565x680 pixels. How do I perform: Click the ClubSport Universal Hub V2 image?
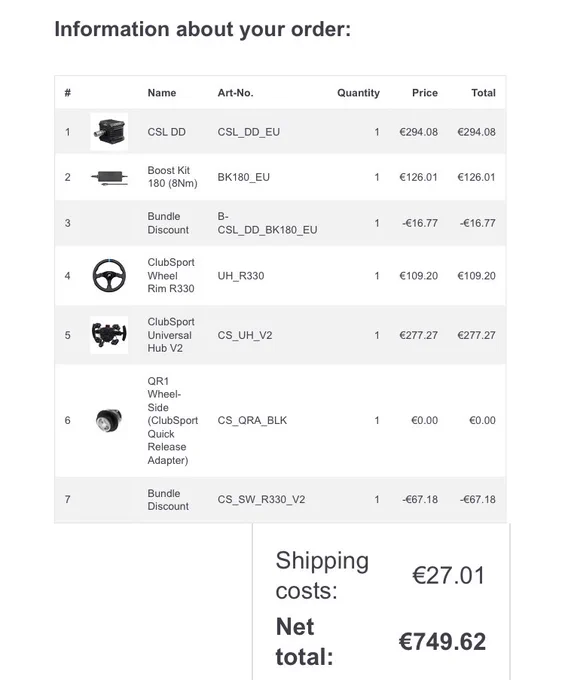[x=109, y=335]
